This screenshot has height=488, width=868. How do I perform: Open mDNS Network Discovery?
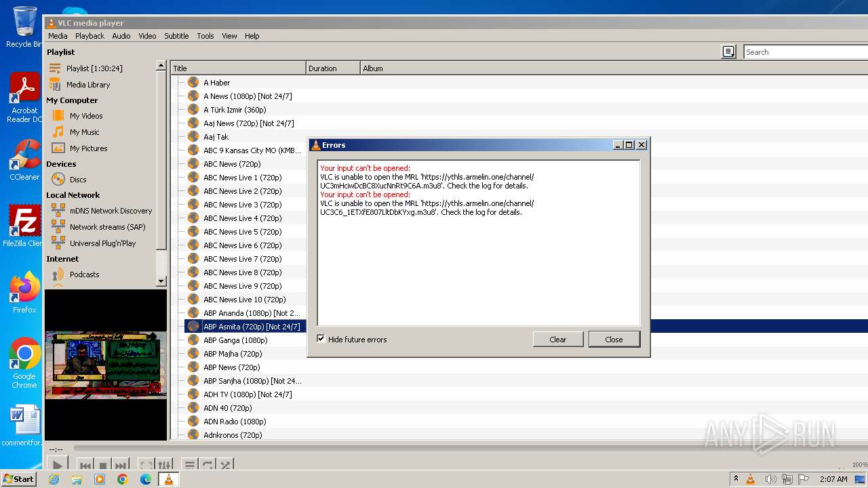(111, 211)
